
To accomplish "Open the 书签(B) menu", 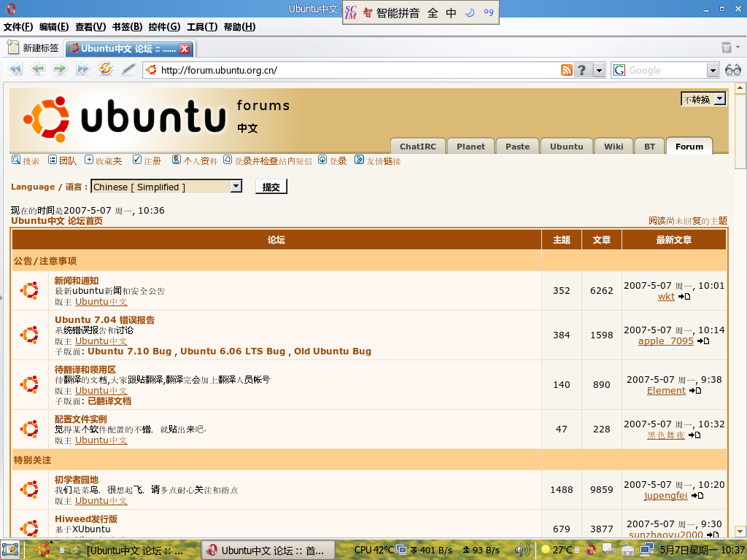I will pos(127,27).
